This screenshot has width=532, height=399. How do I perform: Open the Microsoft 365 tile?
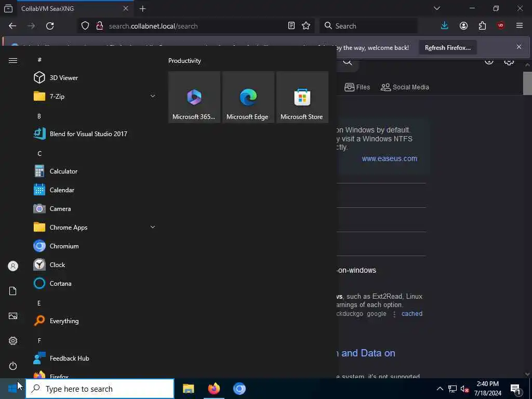(194, 97)
